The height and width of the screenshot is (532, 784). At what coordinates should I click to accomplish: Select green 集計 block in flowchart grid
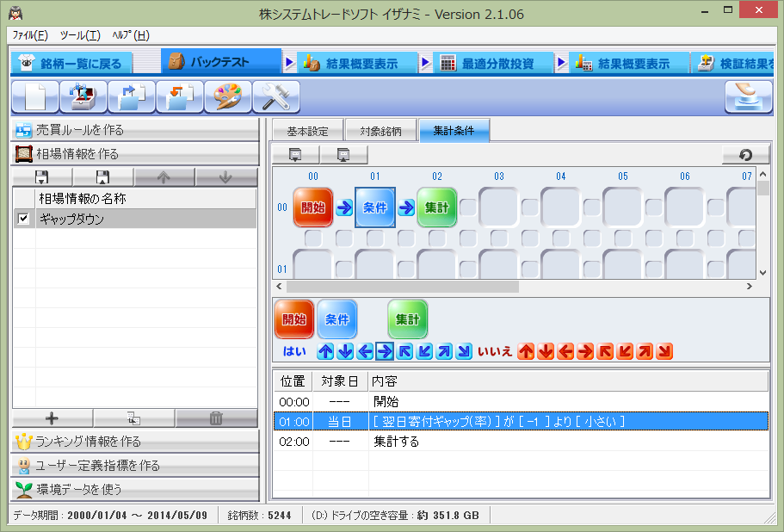pyautogui.click(x=437, y=207)
